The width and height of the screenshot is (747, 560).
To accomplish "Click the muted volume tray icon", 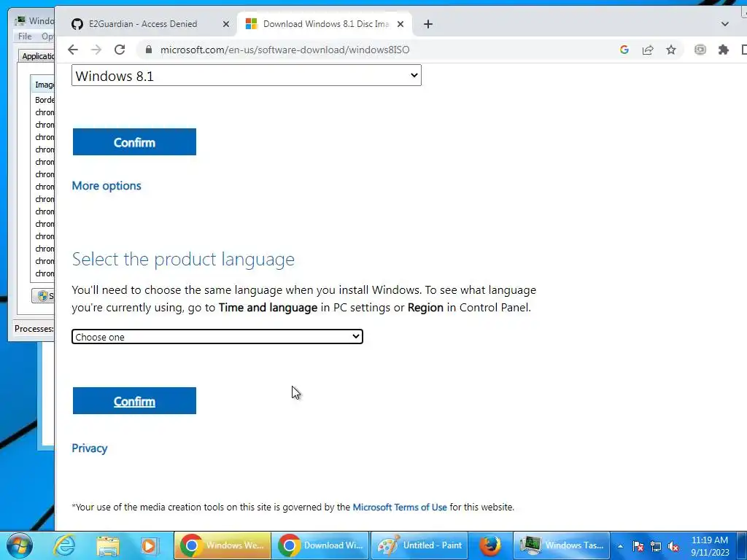I will point(673,546).
